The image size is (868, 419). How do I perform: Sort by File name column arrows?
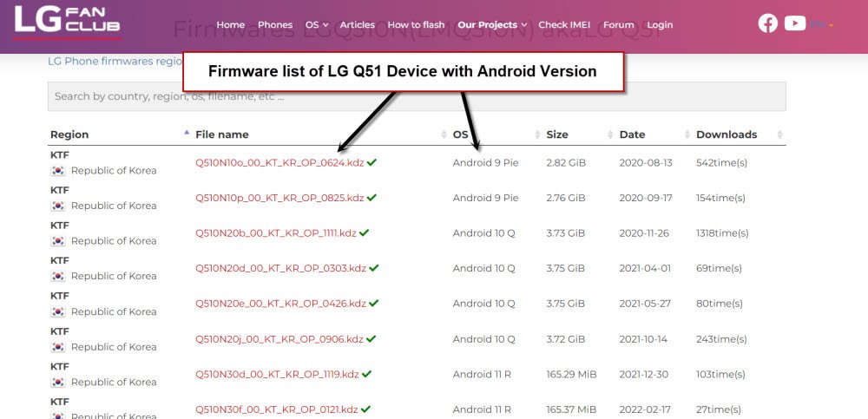click(444, 134)
